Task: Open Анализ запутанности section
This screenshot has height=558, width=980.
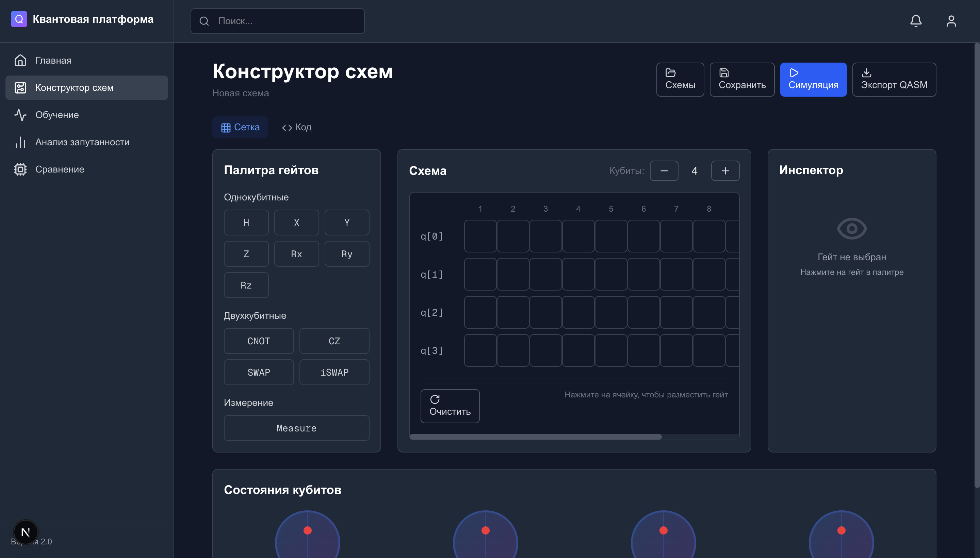Action: pos(87,142)
